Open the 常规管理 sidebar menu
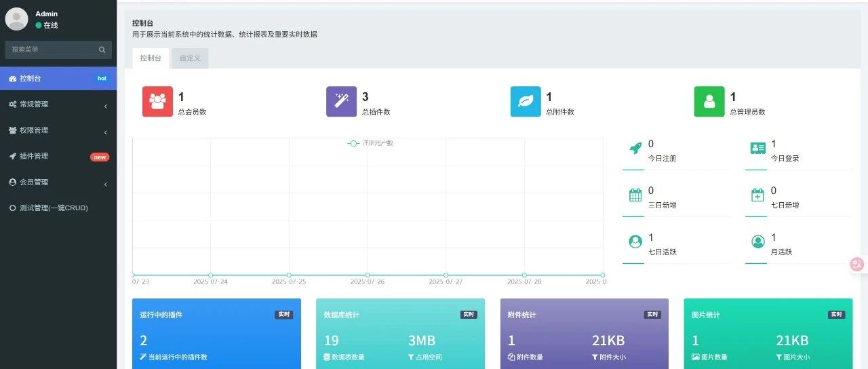 58,104
